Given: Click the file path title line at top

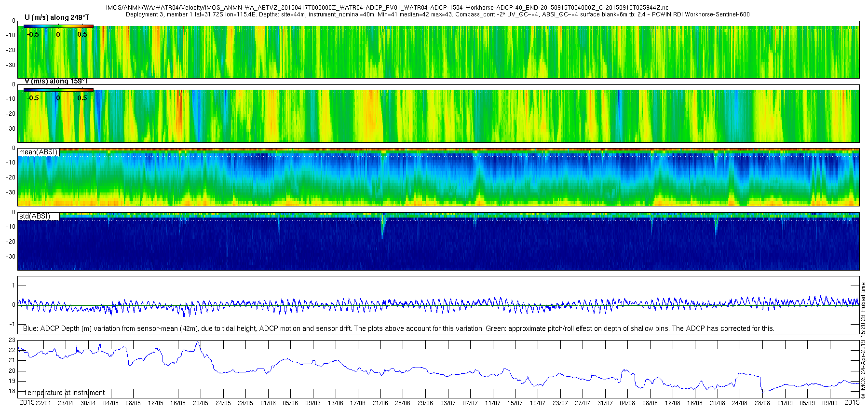Looking at the screenshot, I should 387,8.
